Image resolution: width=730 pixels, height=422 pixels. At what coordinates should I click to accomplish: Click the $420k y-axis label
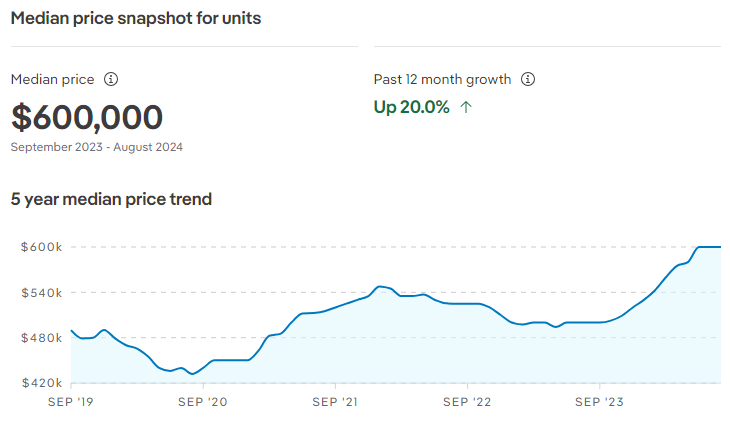[41, 383]
